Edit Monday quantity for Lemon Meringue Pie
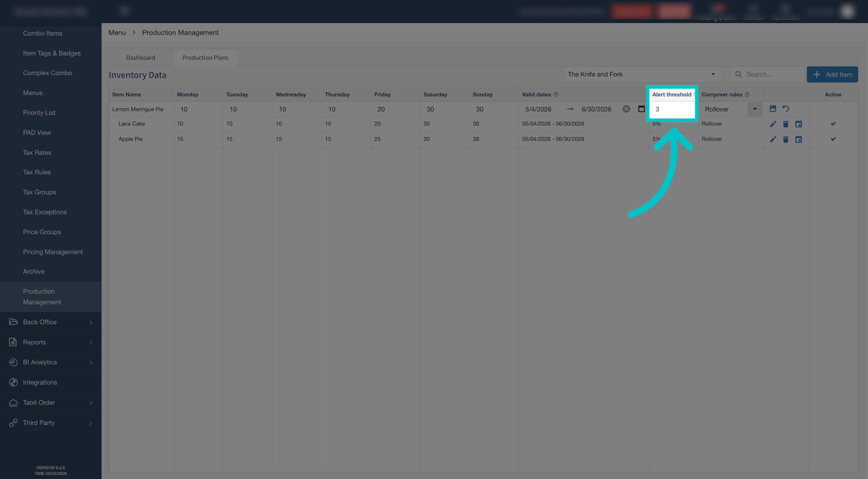Image resolution: width=868 pixels, height=479 pixels. coord(198,109)
